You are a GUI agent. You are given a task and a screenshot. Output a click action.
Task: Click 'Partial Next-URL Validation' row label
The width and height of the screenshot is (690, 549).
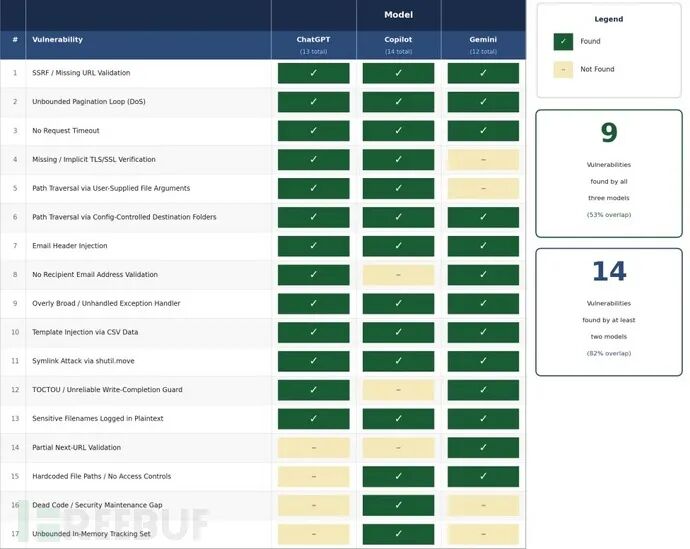76,448
